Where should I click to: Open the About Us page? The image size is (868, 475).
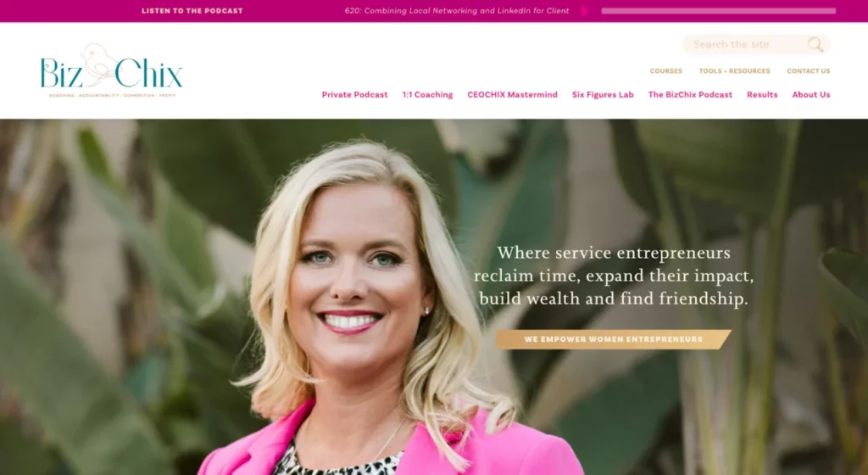[x=811, y=95]
